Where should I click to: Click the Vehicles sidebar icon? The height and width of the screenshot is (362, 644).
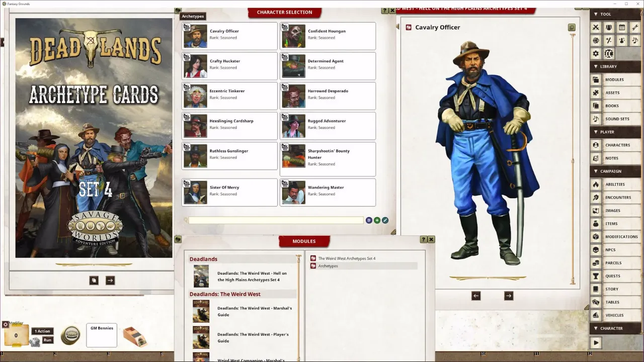click(x=596, y=315)
